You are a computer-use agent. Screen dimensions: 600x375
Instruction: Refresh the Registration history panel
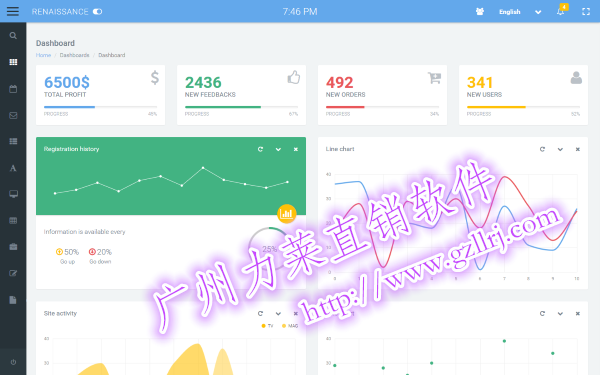[x=260, y=149]
